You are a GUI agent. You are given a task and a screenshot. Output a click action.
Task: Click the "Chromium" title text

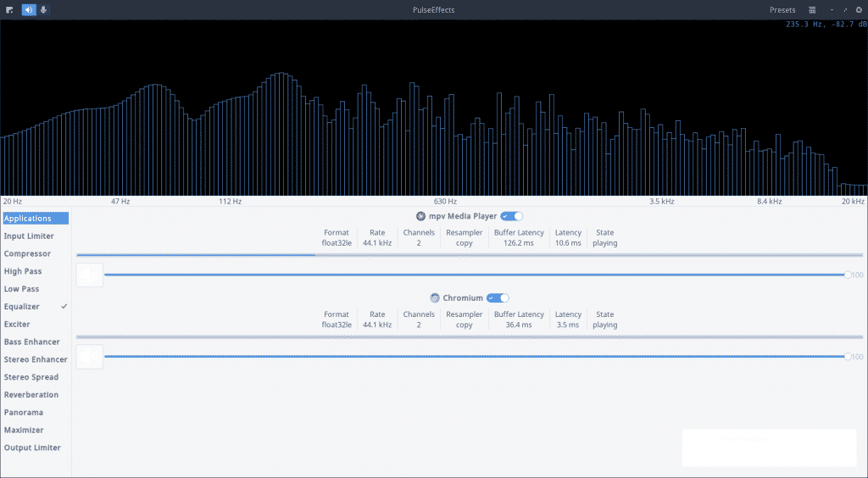(463, 298)
